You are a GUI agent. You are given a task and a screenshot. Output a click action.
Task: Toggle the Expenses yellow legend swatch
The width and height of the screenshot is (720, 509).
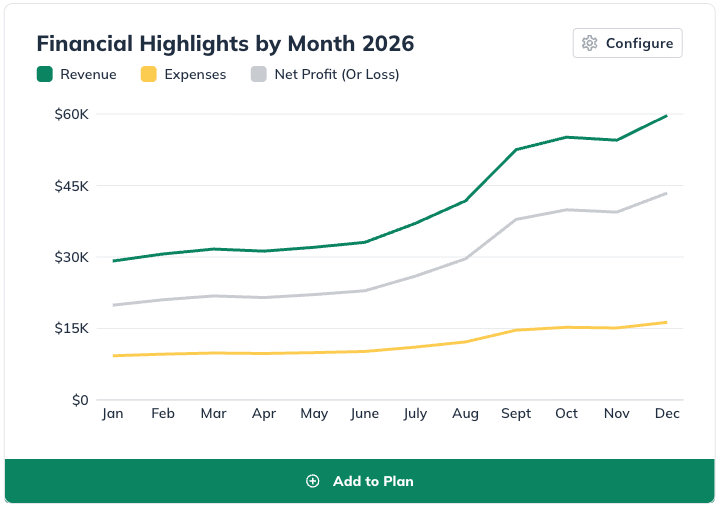[149, 74]
